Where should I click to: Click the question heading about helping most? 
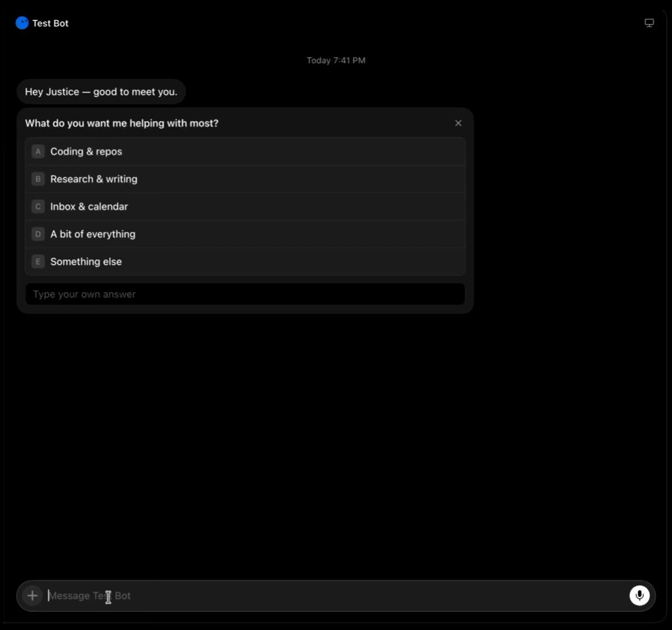tap(122, 124)
